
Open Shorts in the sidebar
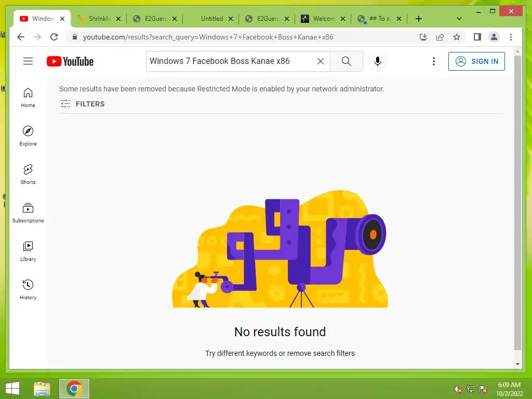(x=28, y=175)
